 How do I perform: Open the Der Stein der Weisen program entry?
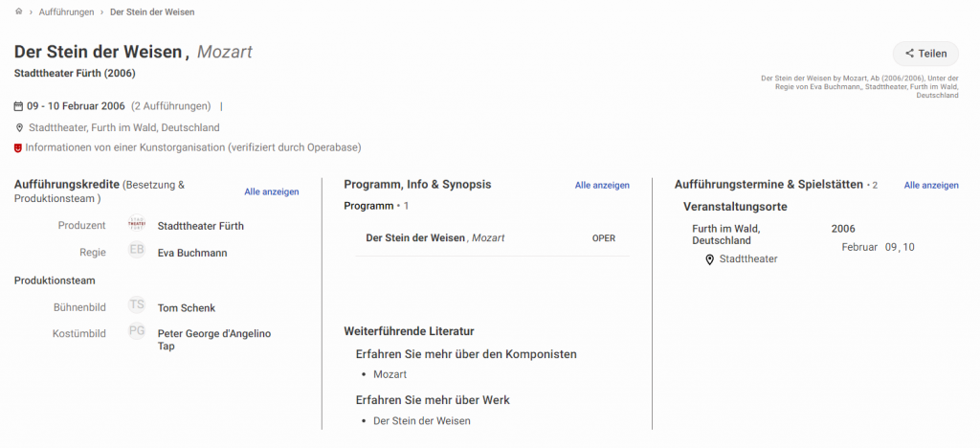(x=415, y=237)
